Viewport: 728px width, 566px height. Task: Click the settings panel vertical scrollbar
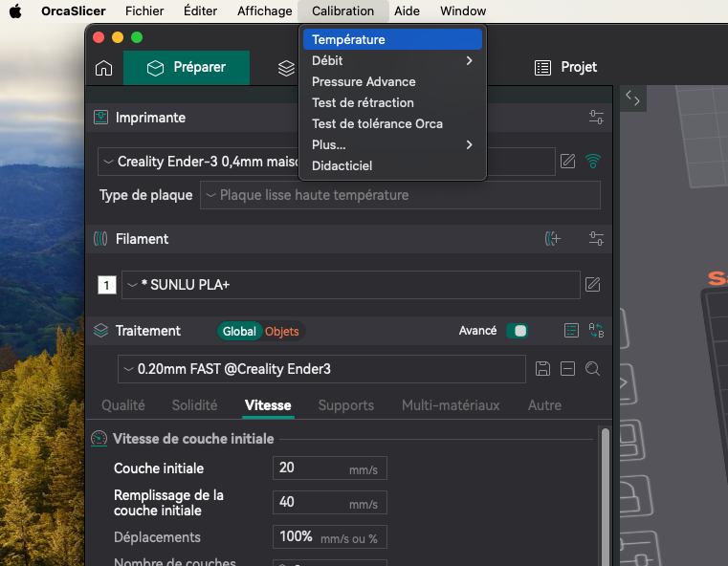click(606, 496)
